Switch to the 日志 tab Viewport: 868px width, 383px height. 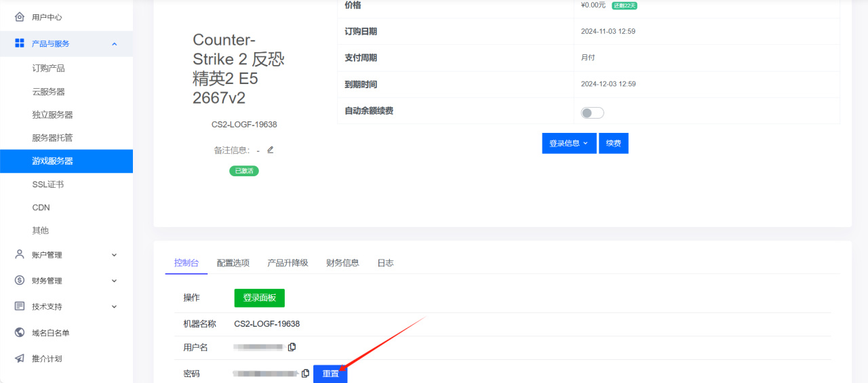tap(385, 263)
